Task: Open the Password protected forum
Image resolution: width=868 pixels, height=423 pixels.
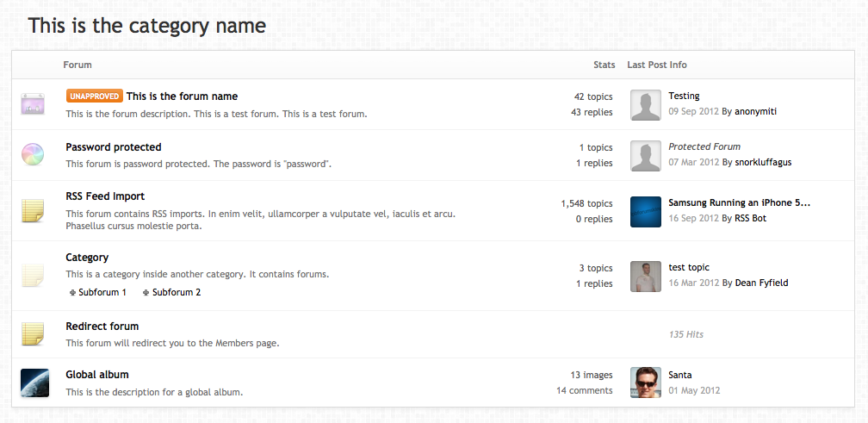Action: pos(114,147)
